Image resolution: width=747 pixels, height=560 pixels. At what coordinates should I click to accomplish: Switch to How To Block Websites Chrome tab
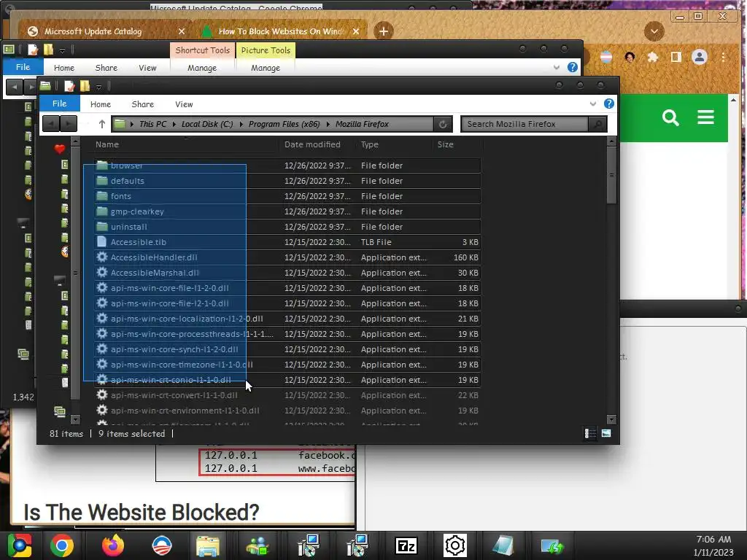281,31
